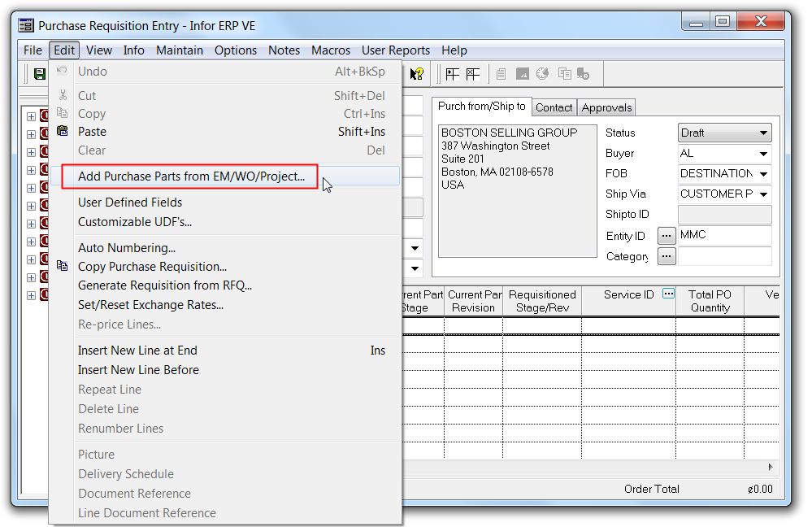
Task: Open the File menu
Action: click(33, 50)
